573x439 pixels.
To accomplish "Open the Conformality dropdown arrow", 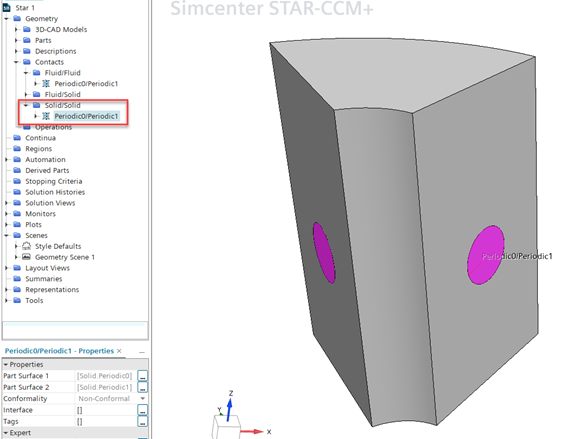I will click(x=143, y=398).
